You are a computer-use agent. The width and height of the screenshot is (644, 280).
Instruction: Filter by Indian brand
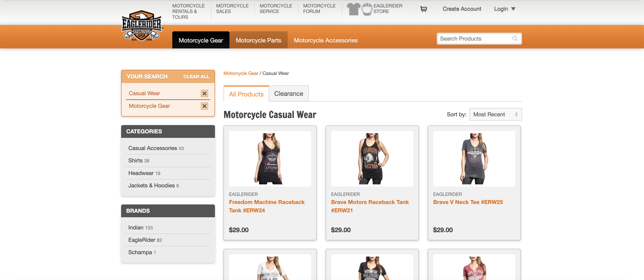140,227
